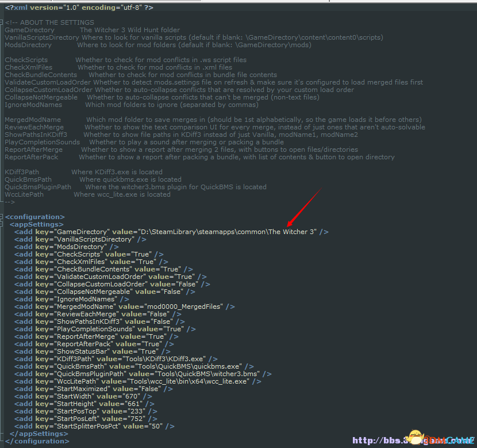477x448 pixels.
Task: Collapse the ABOUT THE SETTINGS comment block
Action: (x=1, y=22)
